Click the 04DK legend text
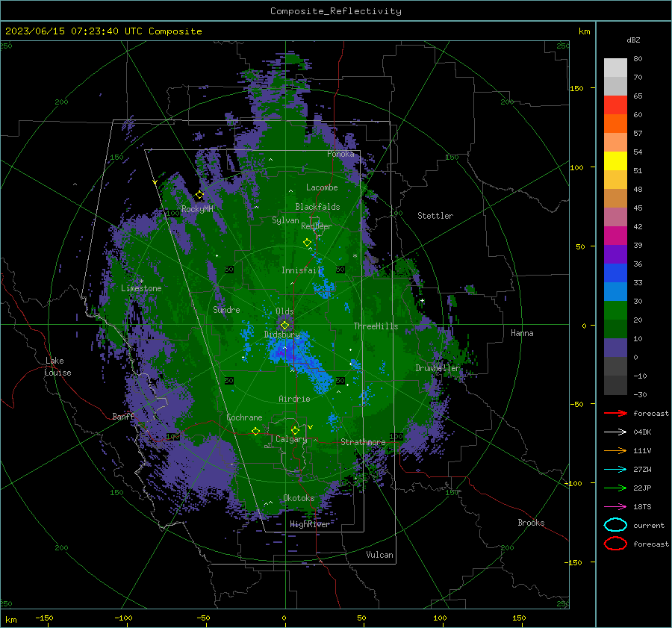The width and height of the screenshot is (672, 628). tap(642, 432)
